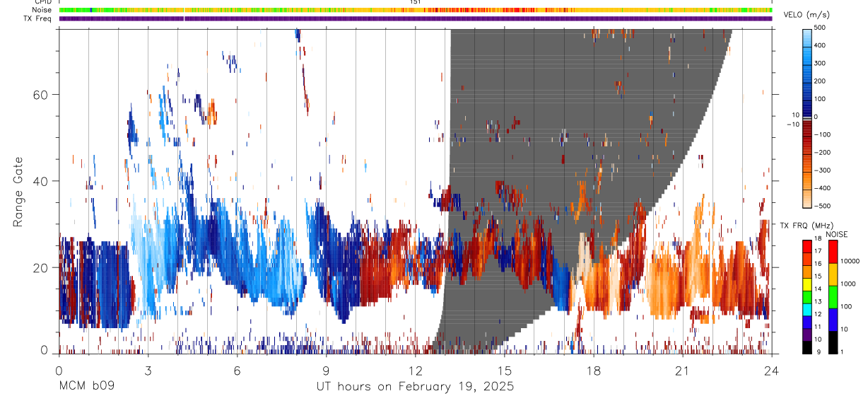Viewport: 868px width, 401px height.
Task: Click the NOISE legend label 1000
Action: point(850,284)
